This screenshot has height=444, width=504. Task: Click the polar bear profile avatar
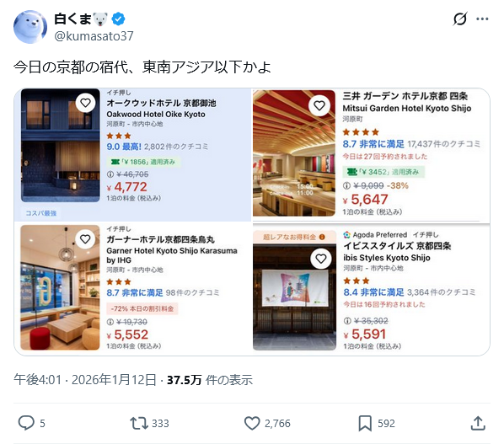(30, 27)
